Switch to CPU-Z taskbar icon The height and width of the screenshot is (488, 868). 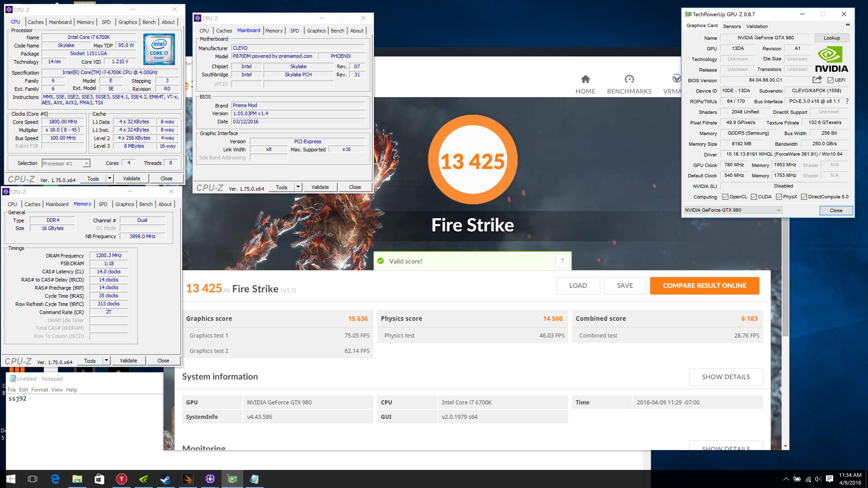[x=210, y=479]
